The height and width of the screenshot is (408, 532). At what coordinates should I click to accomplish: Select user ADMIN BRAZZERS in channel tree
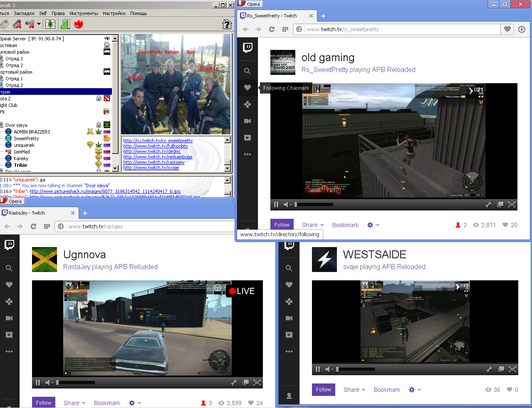pyautogui.click(x=32, y=132)
